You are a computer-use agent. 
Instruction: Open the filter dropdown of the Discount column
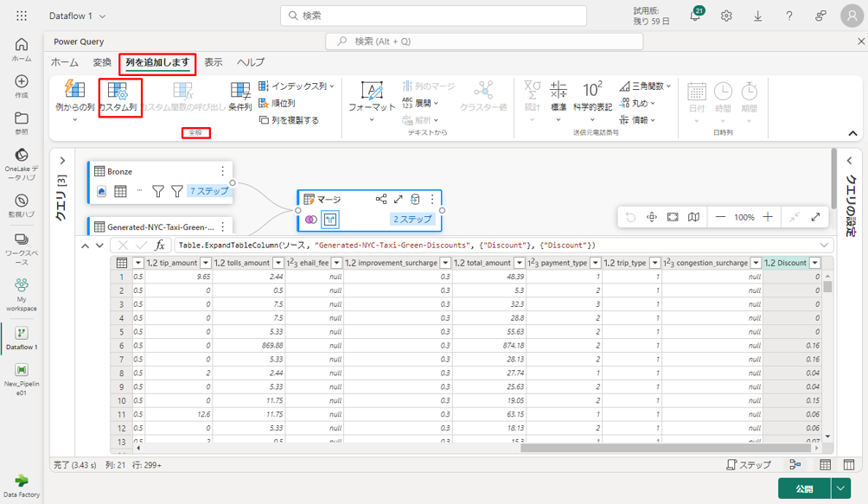tap(818, 263)
